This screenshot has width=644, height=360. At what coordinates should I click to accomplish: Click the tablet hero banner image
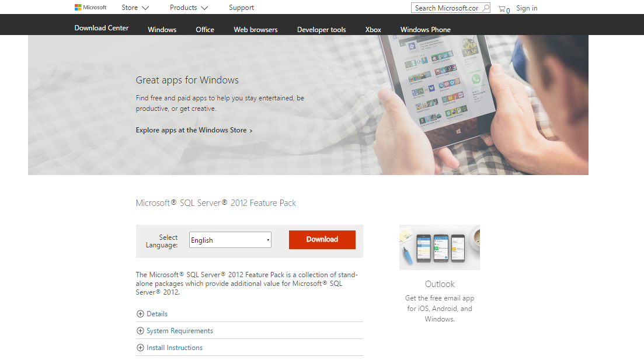[308, 105]
